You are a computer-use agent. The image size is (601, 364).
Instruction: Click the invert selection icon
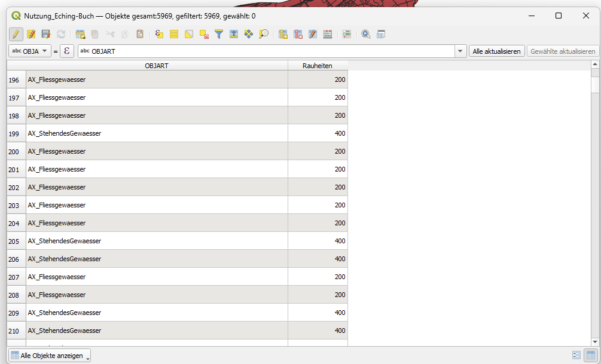click(189, 34)
